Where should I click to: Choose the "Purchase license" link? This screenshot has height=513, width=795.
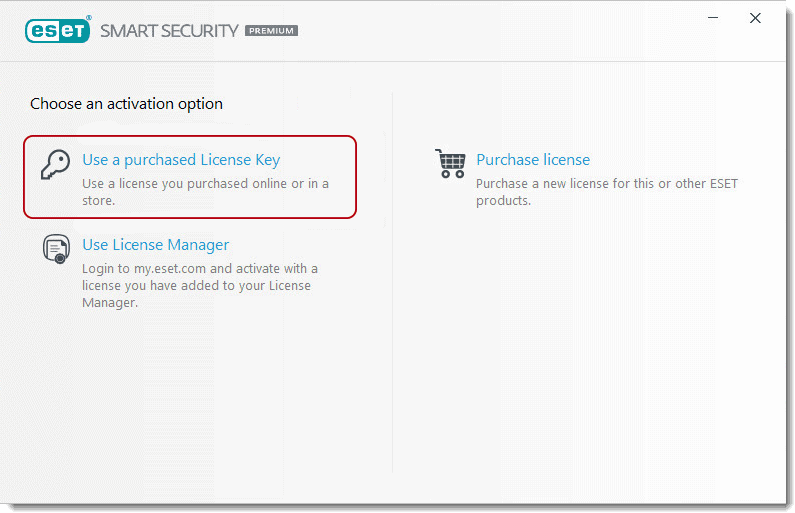tap(533, 160)
